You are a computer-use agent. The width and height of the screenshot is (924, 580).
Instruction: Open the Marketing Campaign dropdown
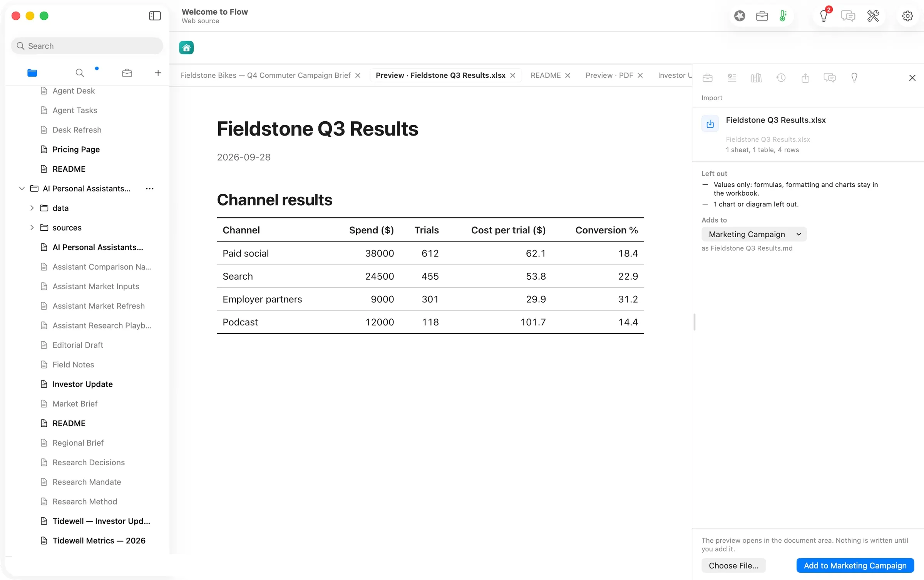(x=754, y=234)
